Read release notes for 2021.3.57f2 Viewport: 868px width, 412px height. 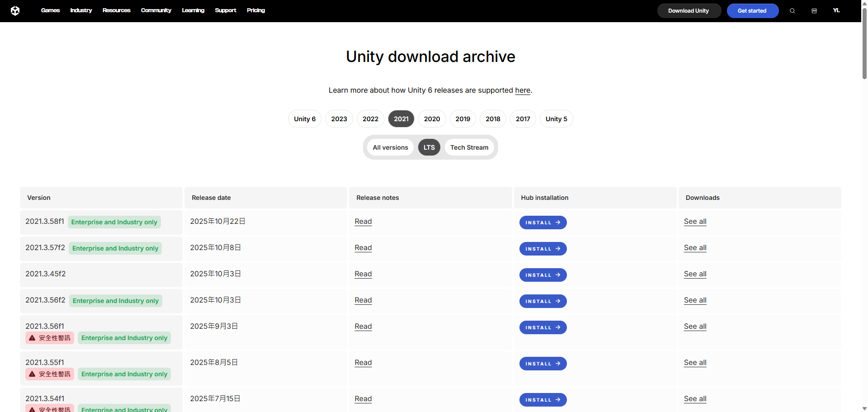[363, 248]
